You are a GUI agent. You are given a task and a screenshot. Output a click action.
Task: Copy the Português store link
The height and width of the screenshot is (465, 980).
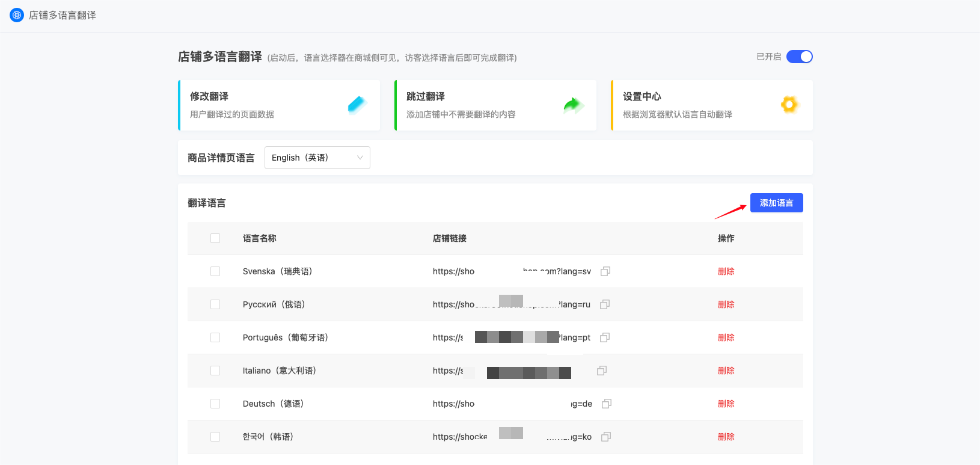tap(605, 337)
